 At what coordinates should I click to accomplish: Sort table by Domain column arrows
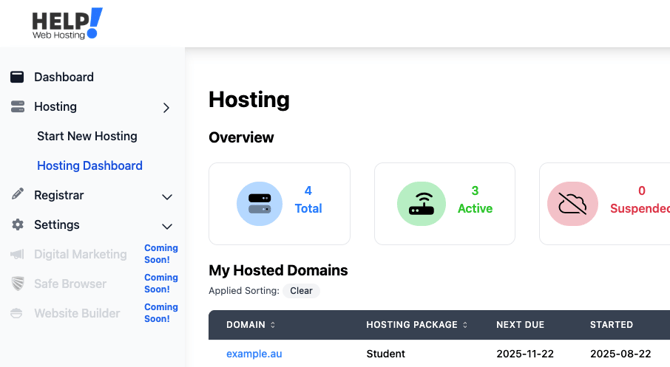273,325
